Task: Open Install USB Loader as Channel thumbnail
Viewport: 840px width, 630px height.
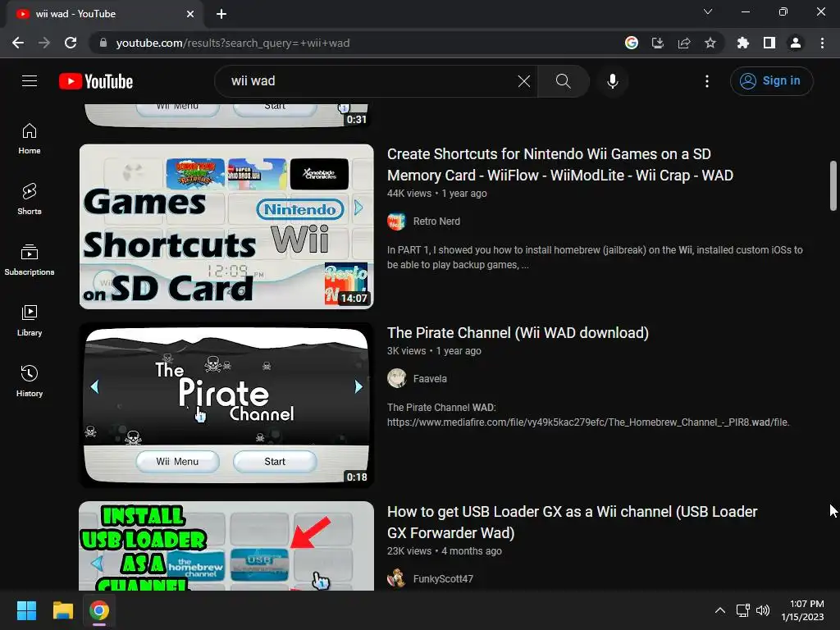Action: click(x=226, y=546)
